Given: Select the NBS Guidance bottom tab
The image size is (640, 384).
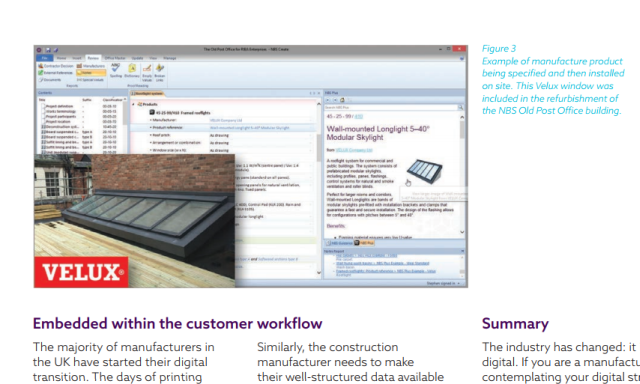Looking at the screenshot, I should [x=339, y=243].
